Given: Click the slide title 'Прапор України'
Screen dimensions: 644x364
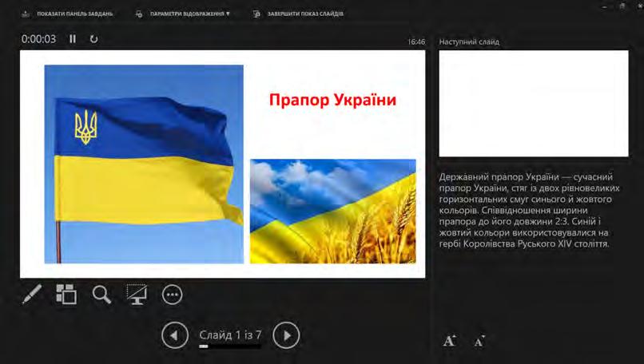Looking at the screenshot, I should click(332, 100).
